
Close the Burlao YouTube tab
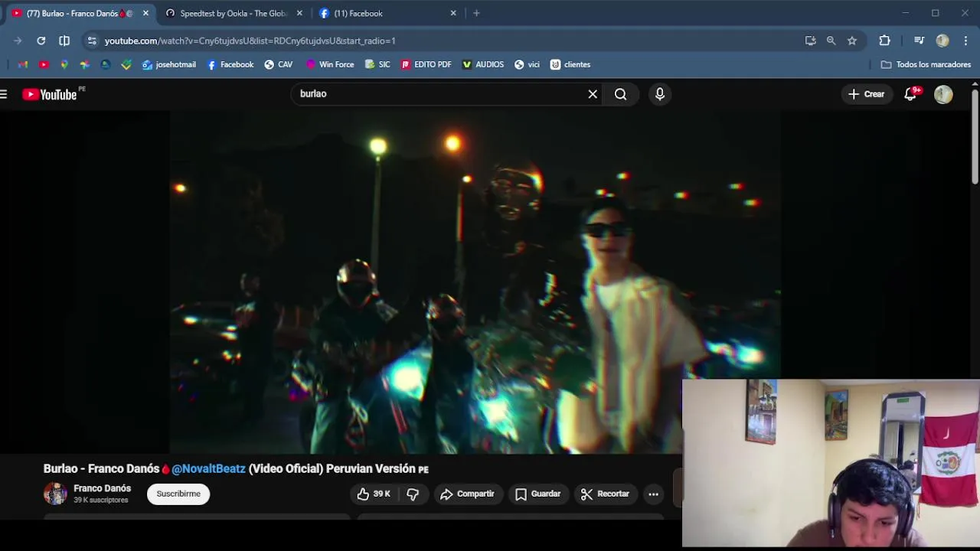[x=145, y=13]
